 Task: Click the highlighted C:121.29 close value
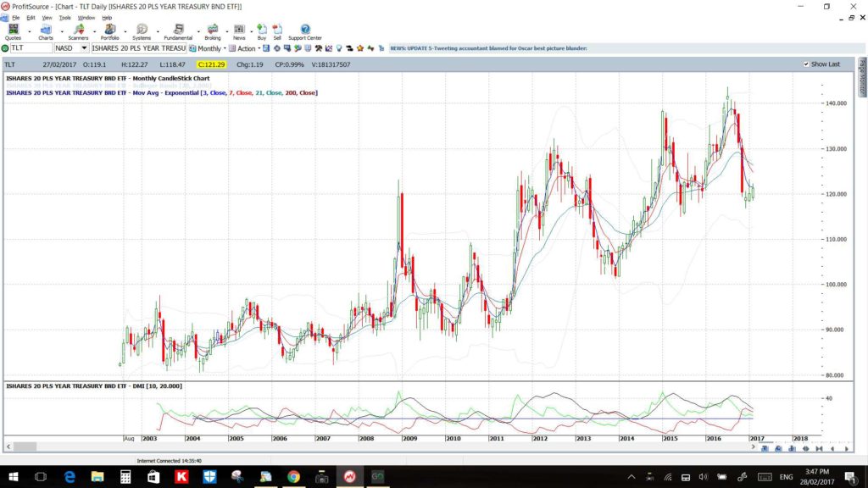(211, 64)
